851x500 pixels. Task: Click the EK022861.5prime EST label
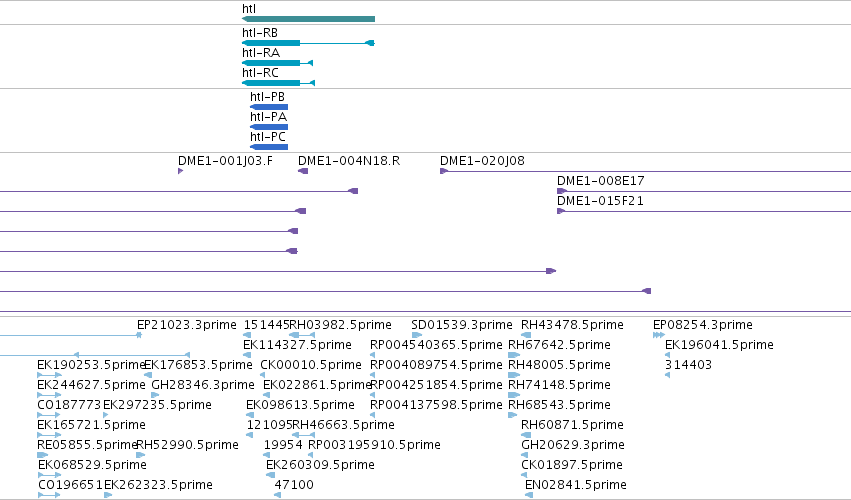(317, 385)
